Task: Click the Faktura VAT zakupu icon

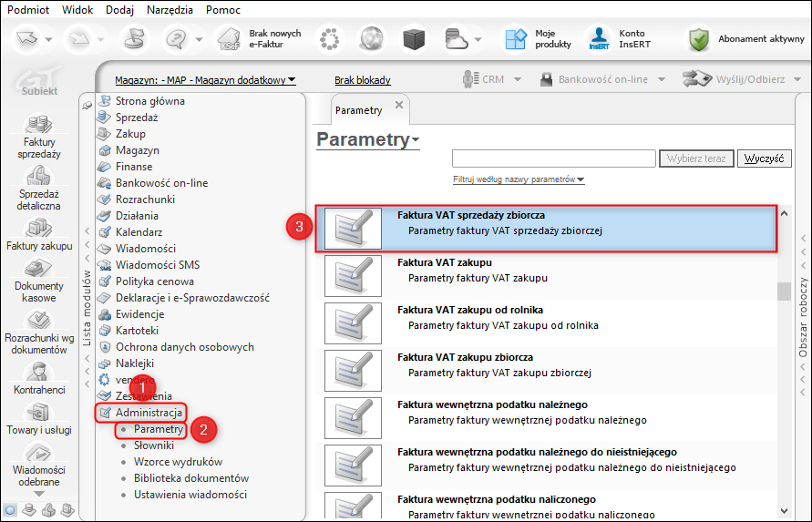Action: (x=353, y=275)
